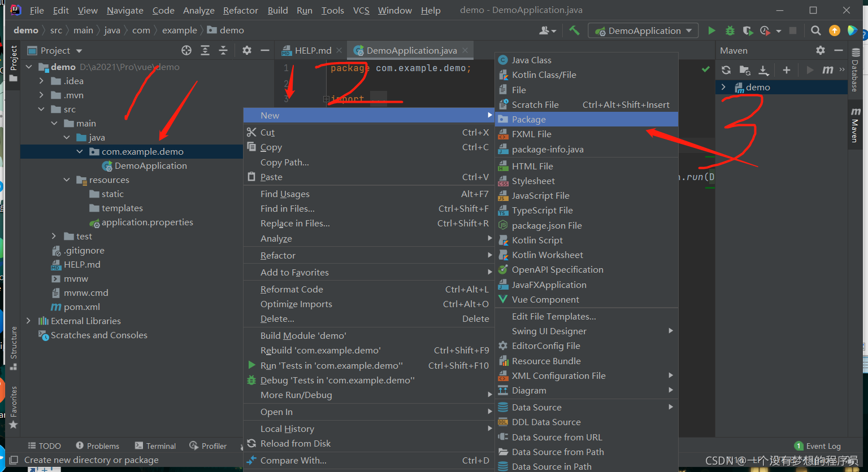Select mvnw.cmd in project tree
The height and width of the screenshot is (472, 868).
(80, 292)
